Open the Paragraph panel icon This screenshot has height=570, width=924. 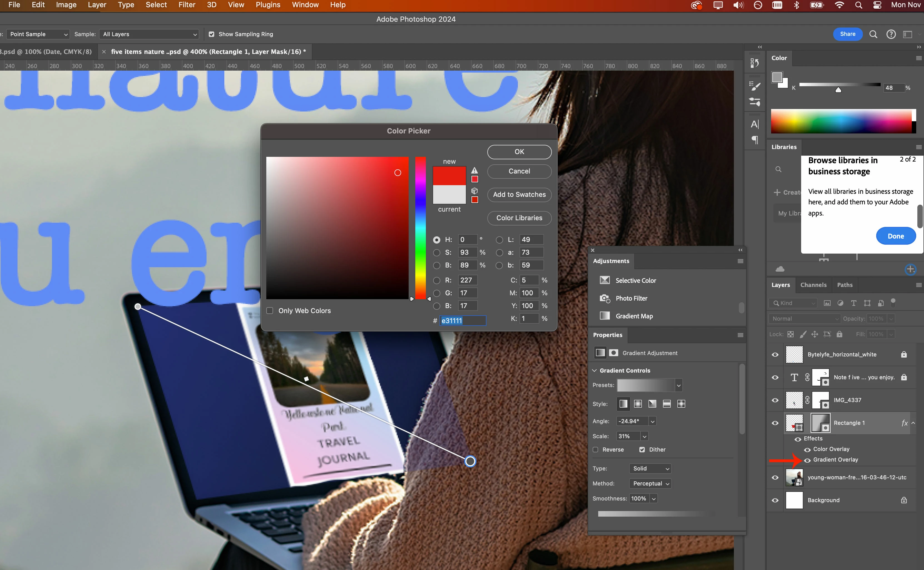tap(755, 140)
